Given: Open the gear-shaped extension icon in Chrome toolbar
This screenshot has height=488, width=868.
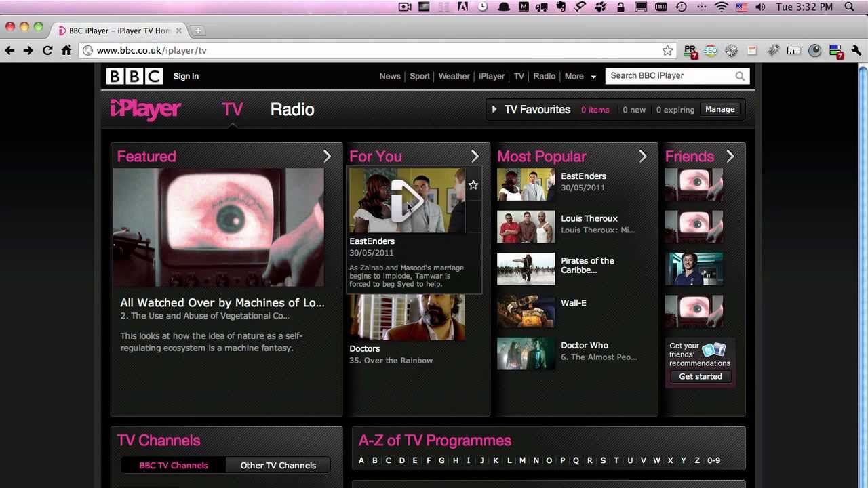Looking at the screenshot, I should 731,50.
